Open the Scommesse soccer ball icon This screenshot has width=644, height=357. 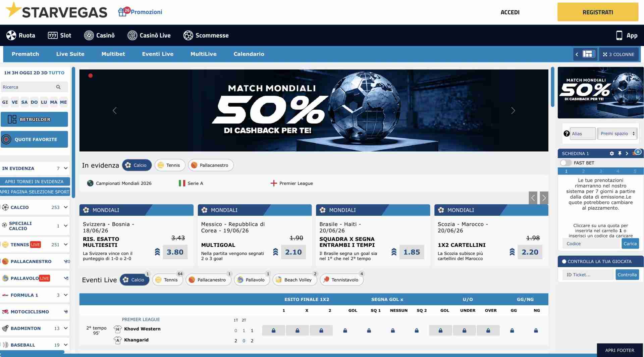click(x=188, y=35)
